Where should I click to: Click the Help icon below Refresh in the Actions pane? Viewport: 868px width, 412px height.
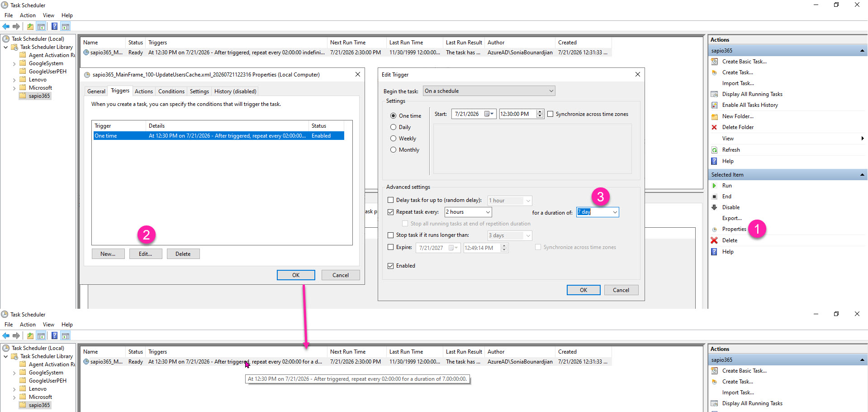[715, 161]
